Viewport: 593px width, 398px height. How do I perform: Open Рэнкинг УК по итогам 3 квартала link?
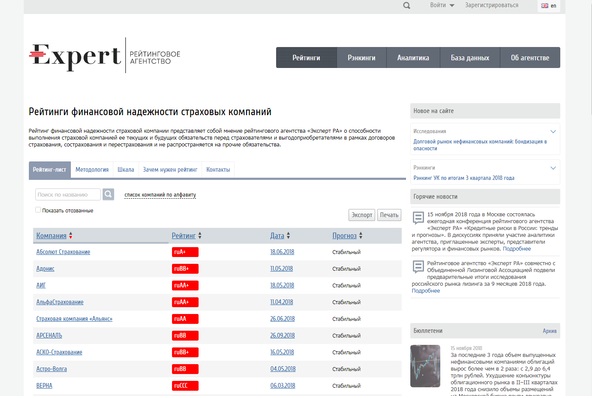point(464,178)
